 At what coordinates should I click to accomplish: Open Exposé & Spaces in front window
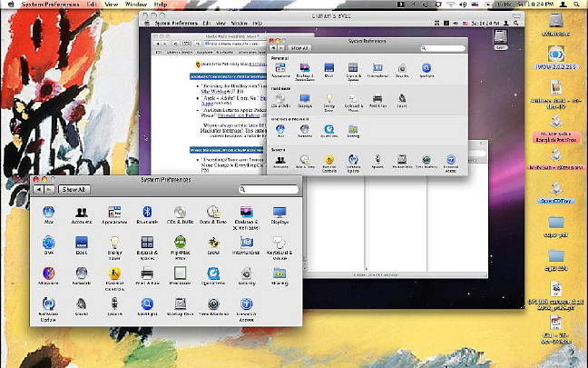coord(147,248)
